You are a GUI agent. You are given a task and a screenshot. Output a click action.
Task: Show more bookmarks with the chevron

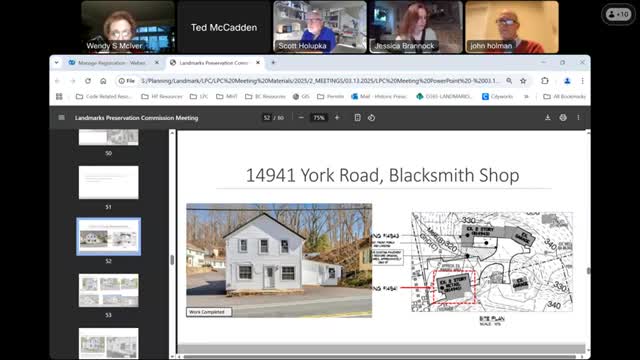point(526,96)
